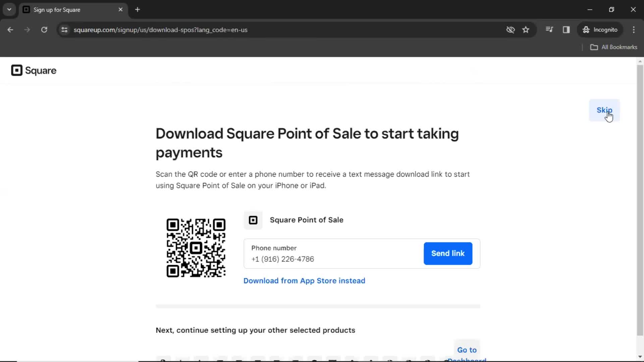Open Download from App Store instead link
The width and height of the screenshot is (644, 362).
(x=304, y=281)
